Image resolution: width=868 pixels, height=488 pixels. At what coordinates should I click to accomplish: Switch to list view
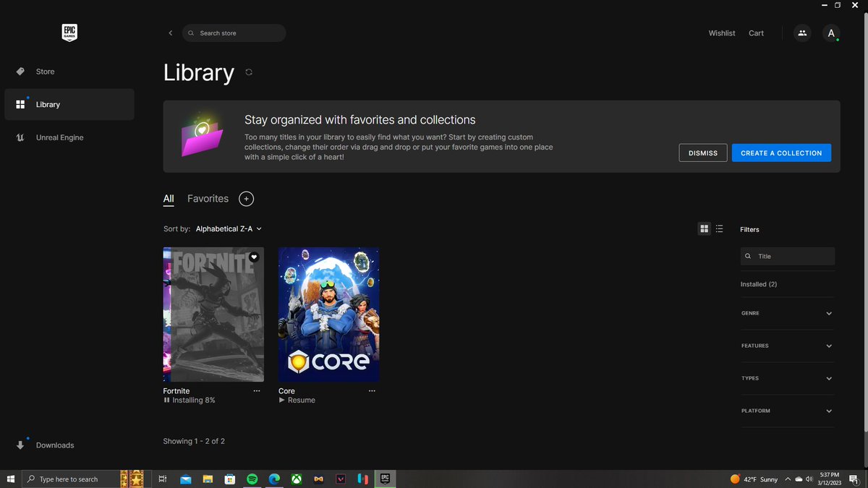[719, 228]
